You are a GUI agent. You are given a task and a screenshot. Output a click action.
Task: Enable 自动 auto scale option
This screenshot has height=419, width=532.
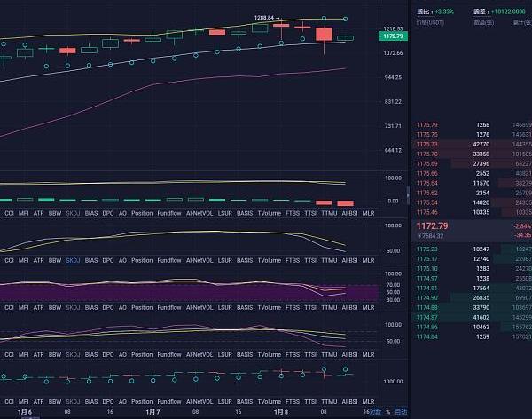click(401, 412)
